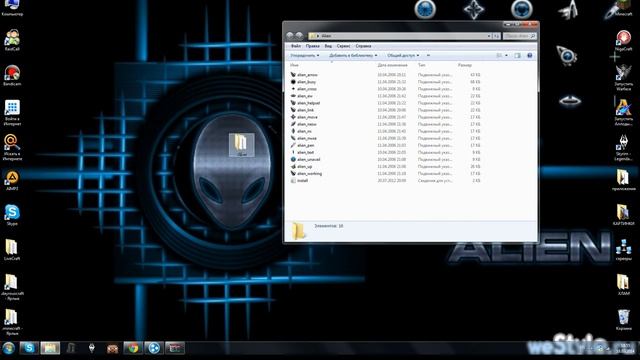The height and width of the screenshot is (360, 640).
Task: Sort by the Размер column header
Action: coord(464,65)
